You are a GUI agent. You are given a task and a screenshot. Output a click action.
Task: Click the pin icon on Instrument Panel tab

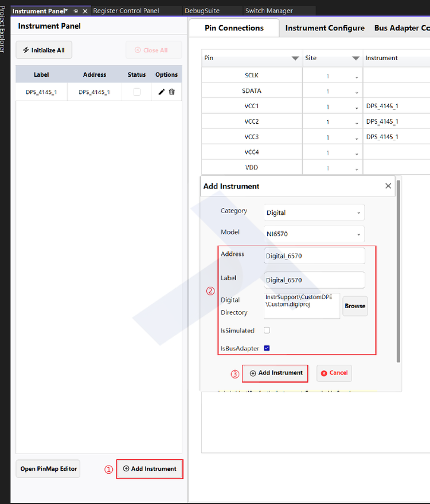76,11
